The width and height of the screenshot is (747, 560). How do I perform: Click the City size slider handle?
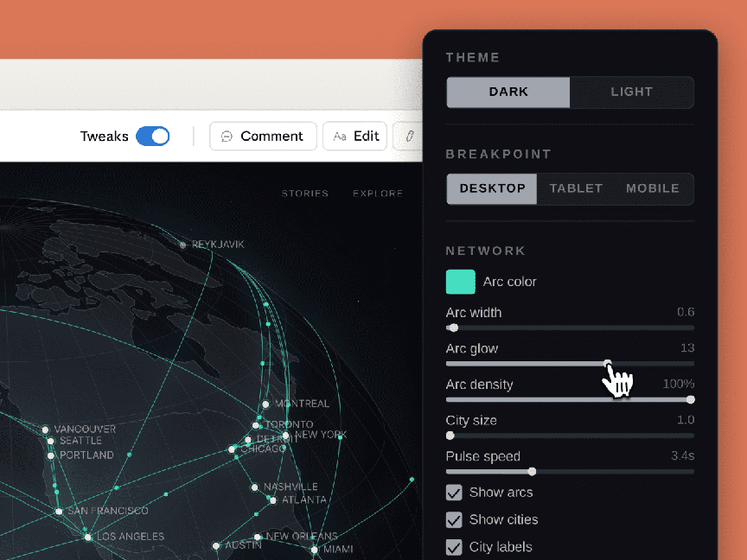450,436
